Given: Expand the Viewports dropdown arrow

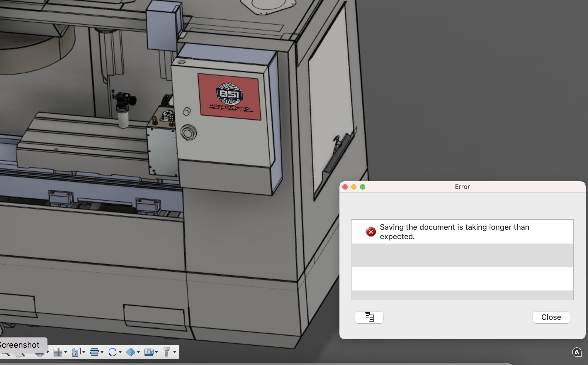Looking at the screenshot, I should pyautogui.click(x=84, y=352).
